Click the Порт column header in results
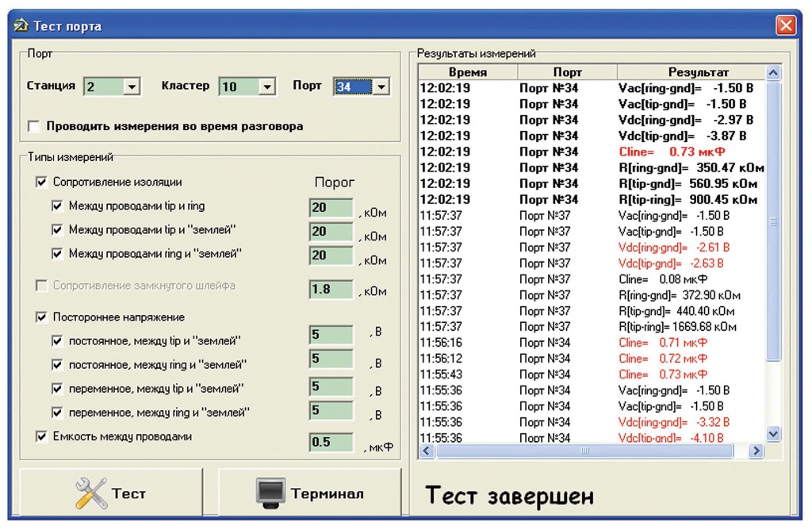Viewport: 812px width, 530px height. pos(568,72)
